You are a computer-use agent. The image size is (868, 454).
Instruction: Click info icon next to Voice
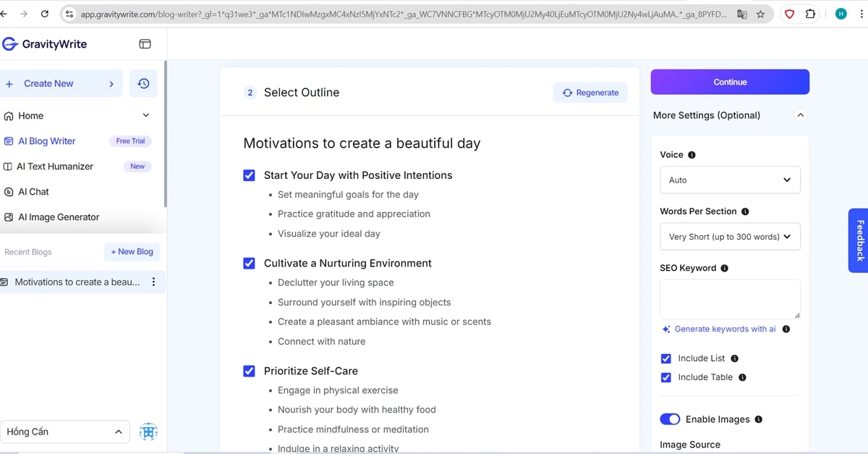(x=692, y=155)
